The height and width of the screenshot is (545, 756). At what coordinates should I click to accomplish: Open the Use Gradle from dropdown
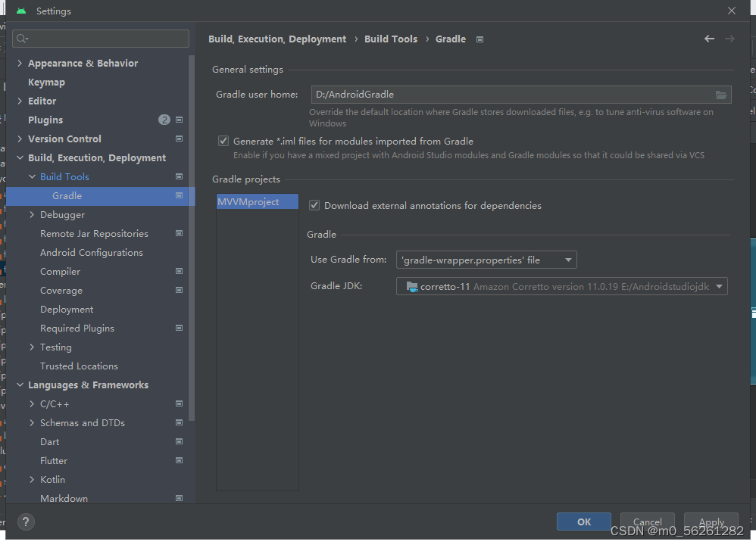click(x=569, y=259)
